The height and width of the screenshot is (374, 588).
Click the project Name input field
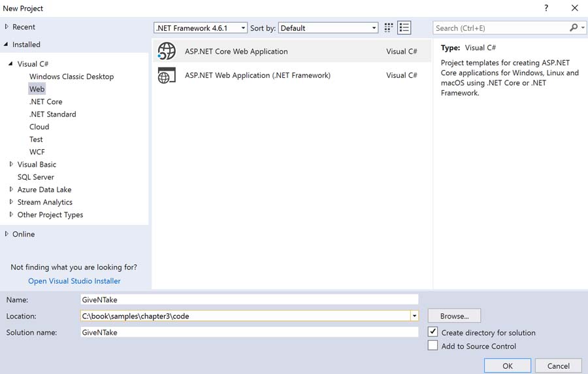pos(248,299)
